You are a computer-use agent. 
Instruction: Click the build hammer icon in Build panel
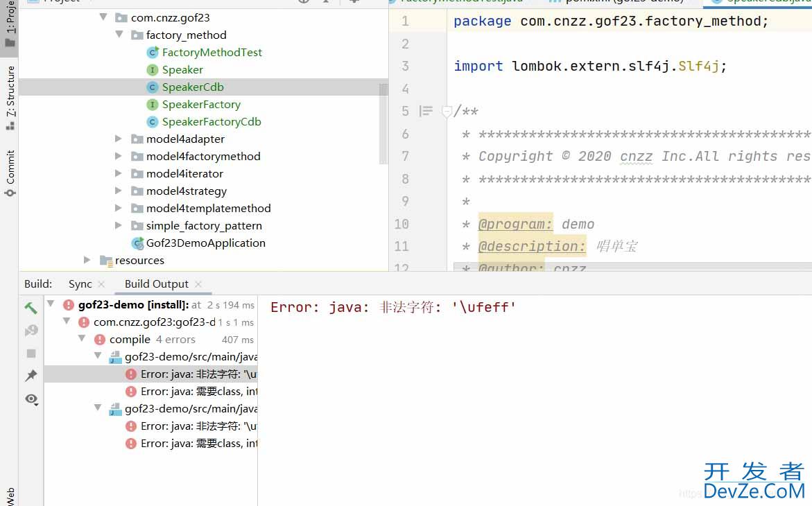[31, 308]
